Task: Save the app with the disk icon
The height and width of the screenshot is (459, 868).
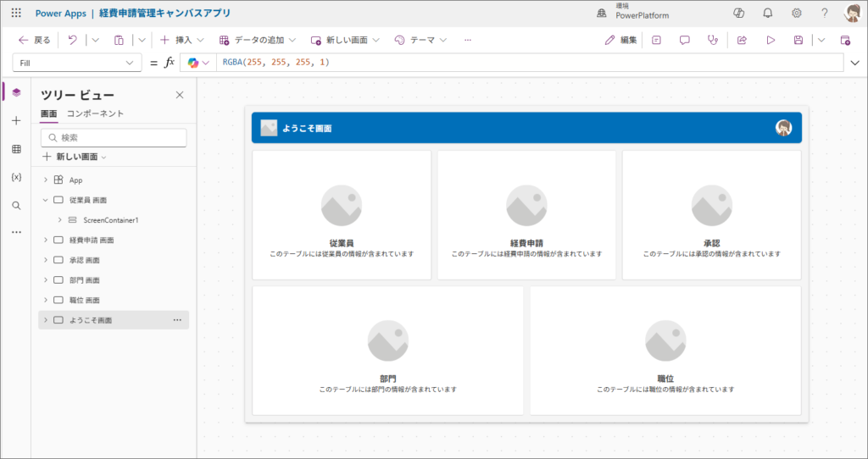Action: (x=798, y=40)
